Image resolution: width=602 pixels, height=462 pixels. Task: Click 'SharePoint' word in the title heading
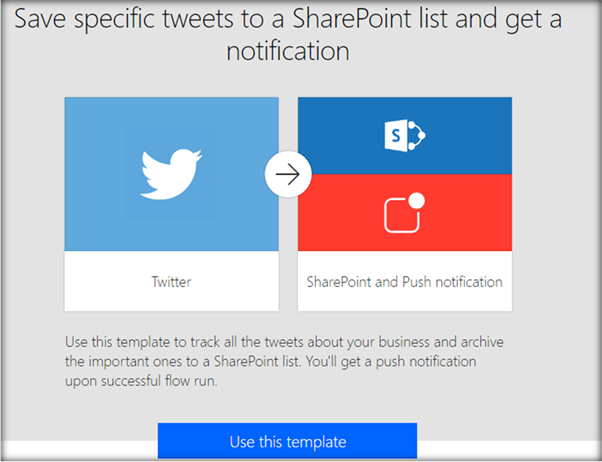click(352, 18)
